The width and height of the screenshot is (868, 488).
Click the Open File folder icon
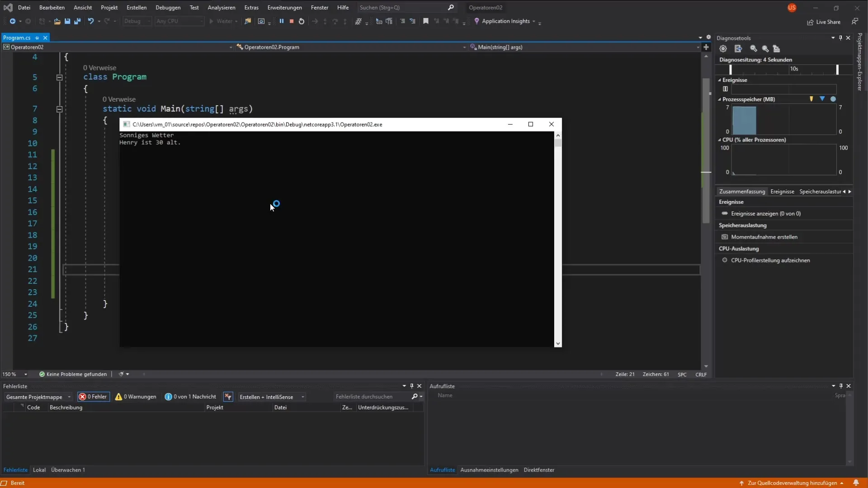57,21
